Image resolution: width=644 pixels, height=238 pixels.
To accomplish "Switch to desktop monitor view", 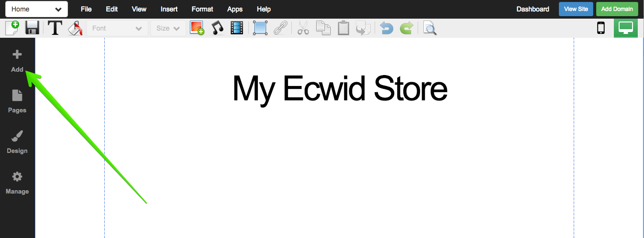I will pos(626,28).
